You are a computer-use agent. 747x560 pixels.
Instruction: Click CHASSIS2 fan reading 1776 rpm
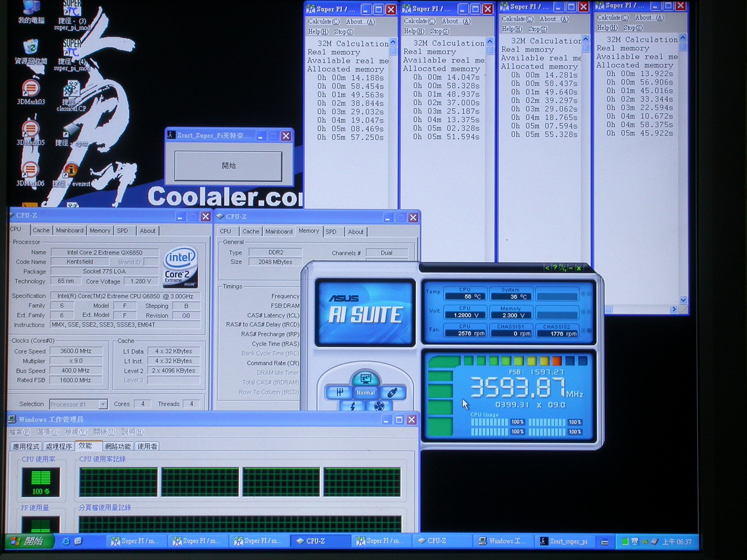(556, 334)
